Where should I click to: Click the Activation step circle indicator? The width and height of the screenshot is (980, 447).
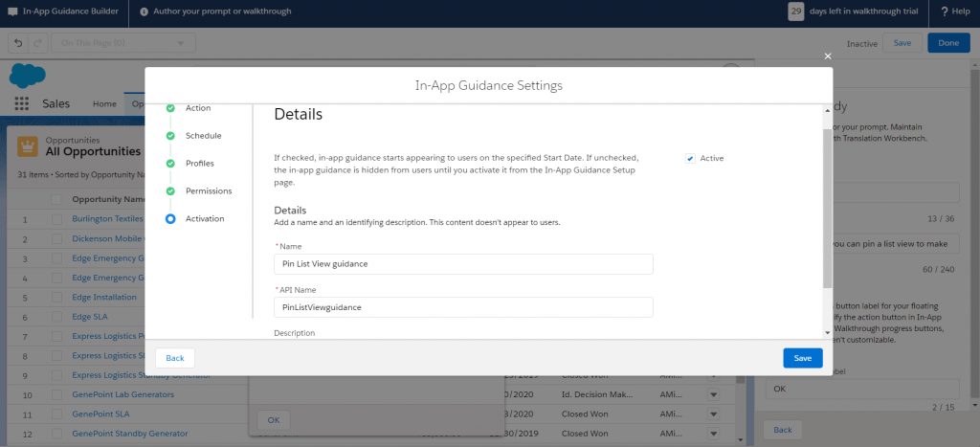point(170,219)
